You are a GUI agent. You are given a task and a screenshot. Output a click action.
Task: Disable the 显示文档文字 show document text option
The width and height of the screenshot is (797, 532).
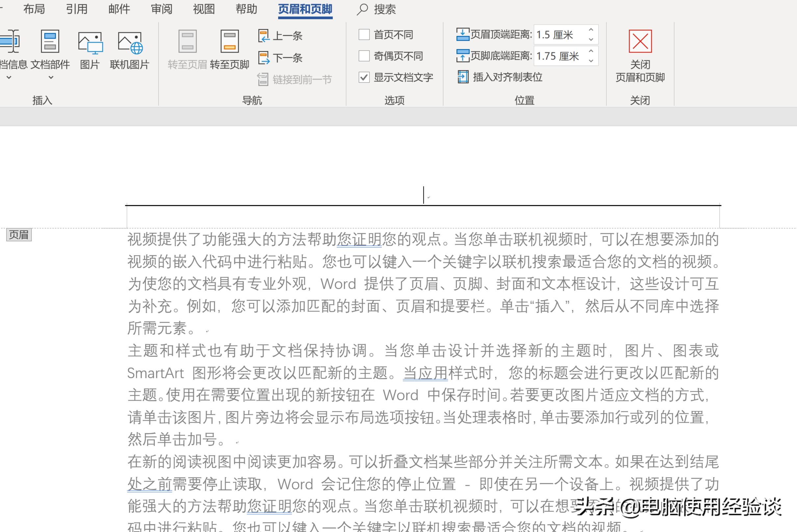(x=364, y=78)
